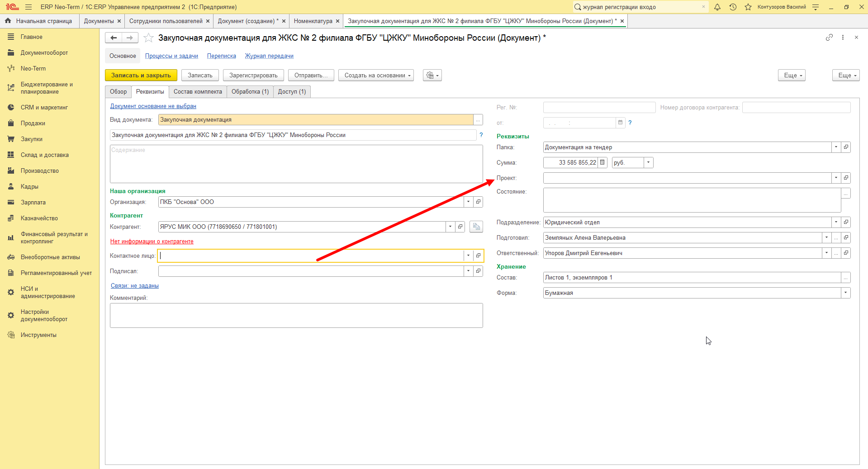This screenshot has width=868, height=469.
Task: Open Создать на основании dropdown
Action: pyautogui.click(x=377, y=76)
